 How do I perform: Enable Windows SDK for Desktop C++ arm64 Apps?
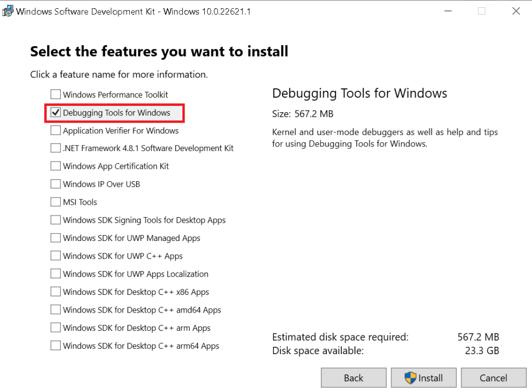[x=56, y=346]
